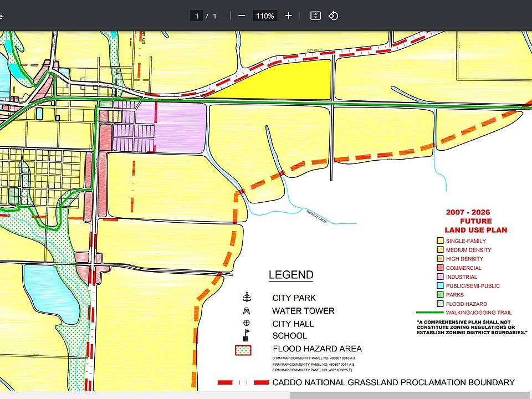Click the Commercial color swatch
Screen dimensions: 532x399
coord(439,268)
